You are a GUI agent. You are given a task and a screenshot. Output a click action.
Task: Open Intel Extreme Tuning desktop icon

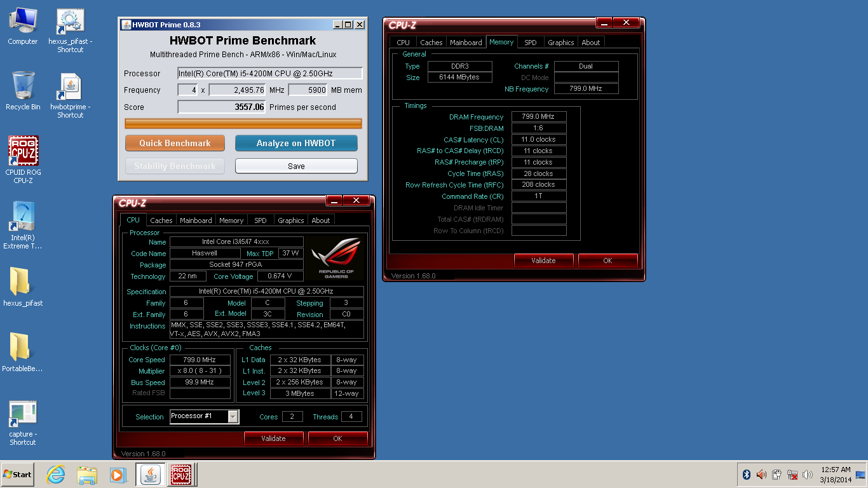(23, 226)
